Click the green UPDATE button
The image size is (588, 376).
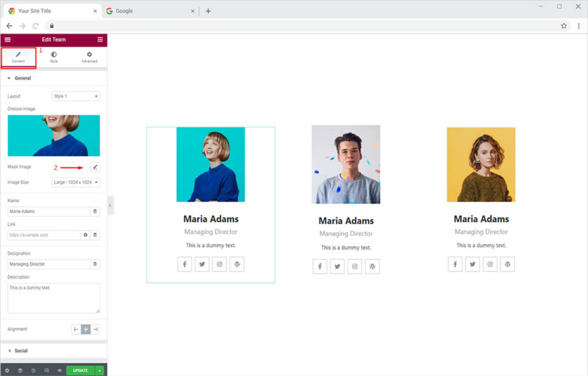(80, 370)
